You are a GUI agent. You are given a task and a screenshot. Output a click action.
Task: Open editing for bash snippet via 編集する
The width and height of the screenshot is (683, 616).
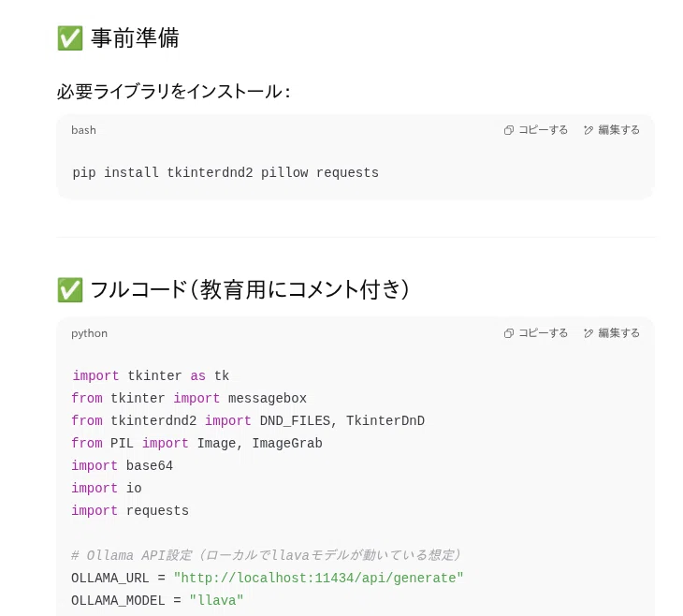coord(618,130)
